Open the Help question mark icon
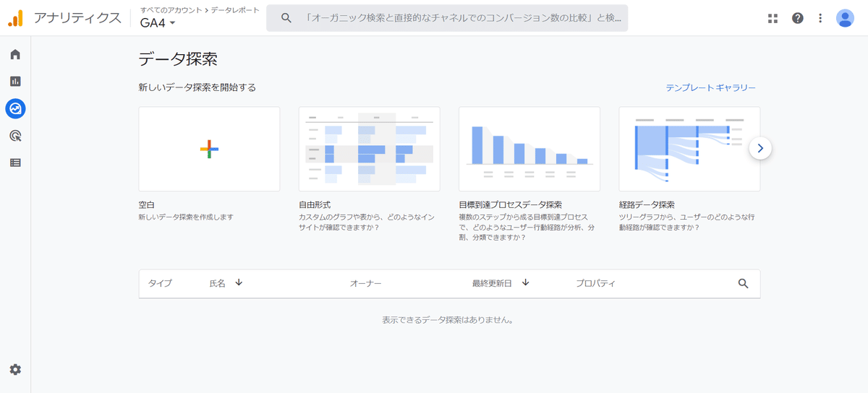This screenshot has width=868, height=393. coord(797,18)
